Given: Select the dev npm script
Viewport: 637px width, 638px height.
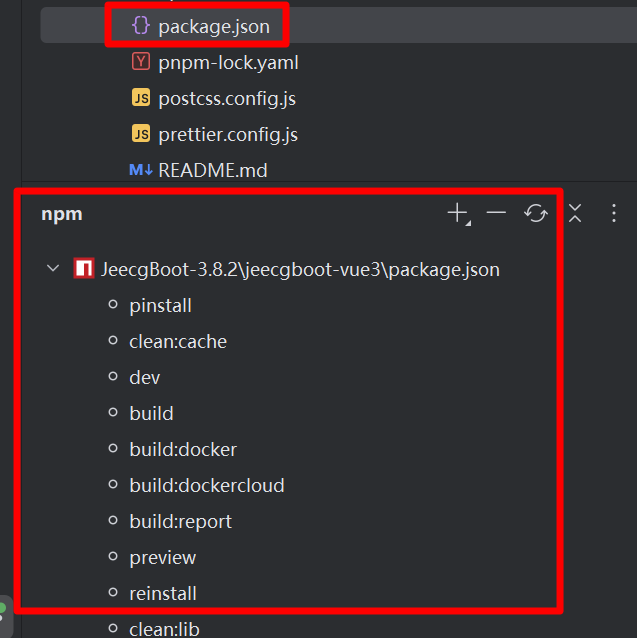Looking at the screenshot, I should click(144, 378).
